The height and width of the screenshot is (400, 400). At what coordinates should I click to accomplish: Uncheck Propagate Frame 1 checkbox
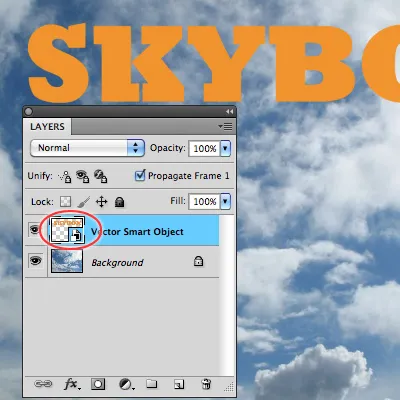click(140, 175)
